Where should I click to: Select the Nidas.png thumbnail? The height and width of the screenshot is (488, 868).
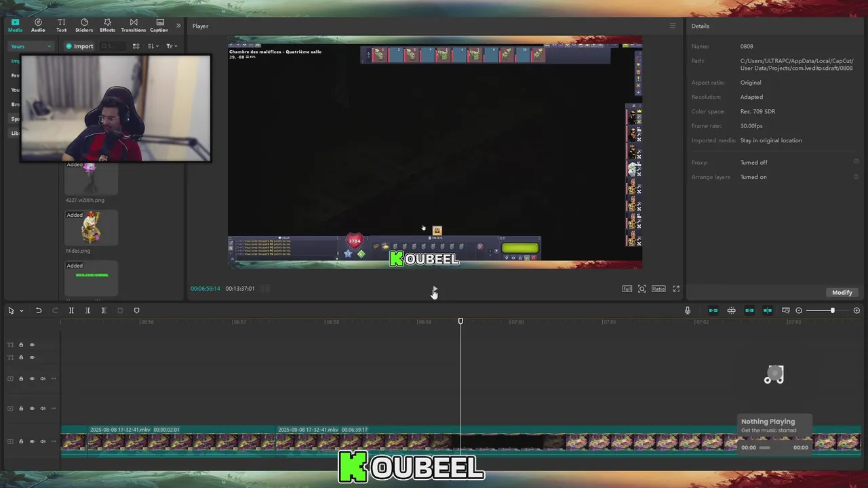click(91, 227)
